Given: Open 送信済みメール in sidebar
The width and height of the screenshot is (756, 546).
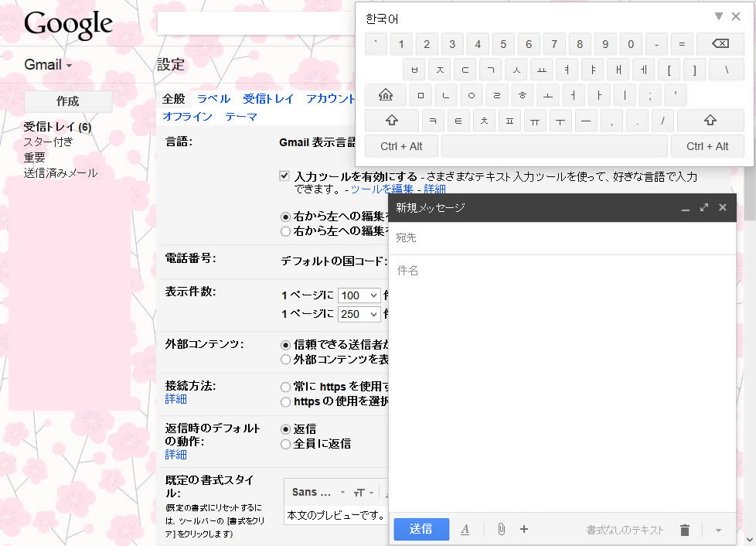Looking at the screenshot, I should click(61, 173).
